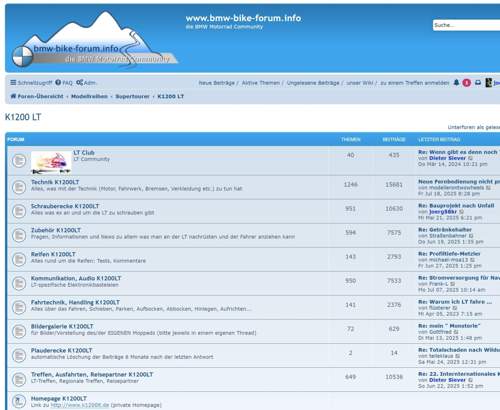This screenshot has width=500, height=410.
Task: Open the Schrauberecke K1200LT forum
Action: point(65,206)
